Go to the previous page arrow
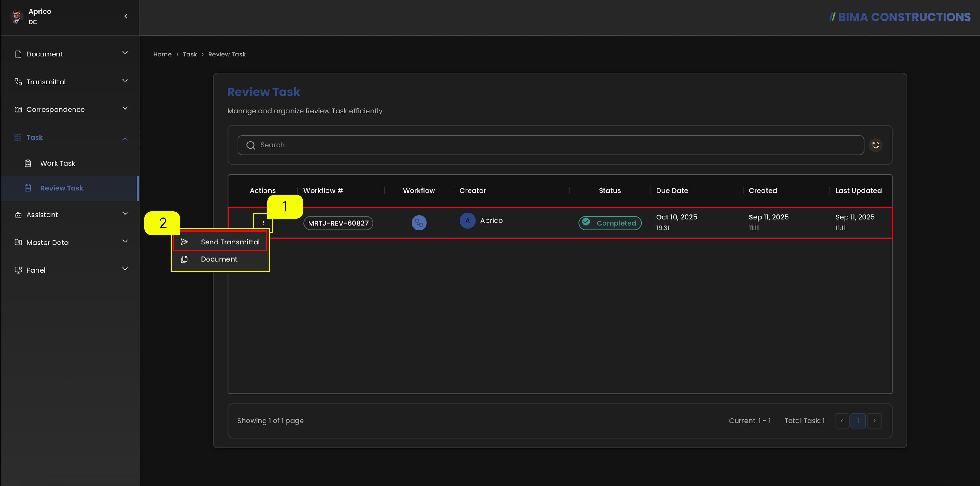The image size is (980, 486). tap(842, 421)
